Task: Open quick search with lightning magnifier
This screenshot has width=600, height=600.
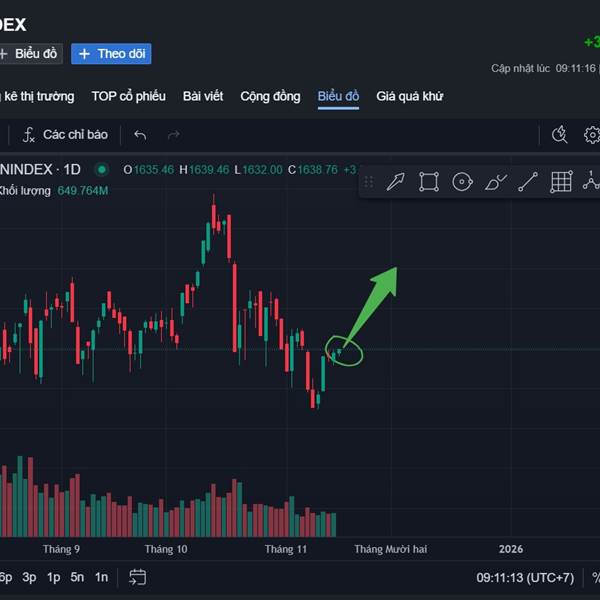Action: (560, 135)
